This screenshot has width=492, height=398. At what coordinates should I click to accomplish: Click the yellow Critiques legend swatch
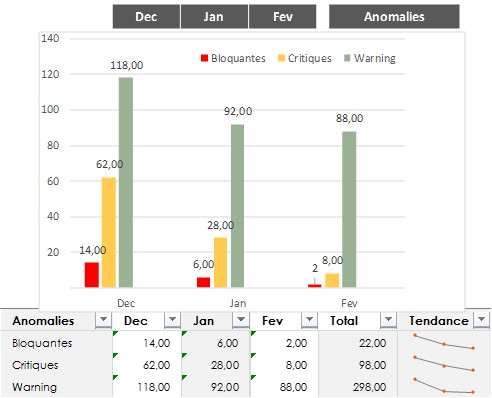(x=282, y=58)
